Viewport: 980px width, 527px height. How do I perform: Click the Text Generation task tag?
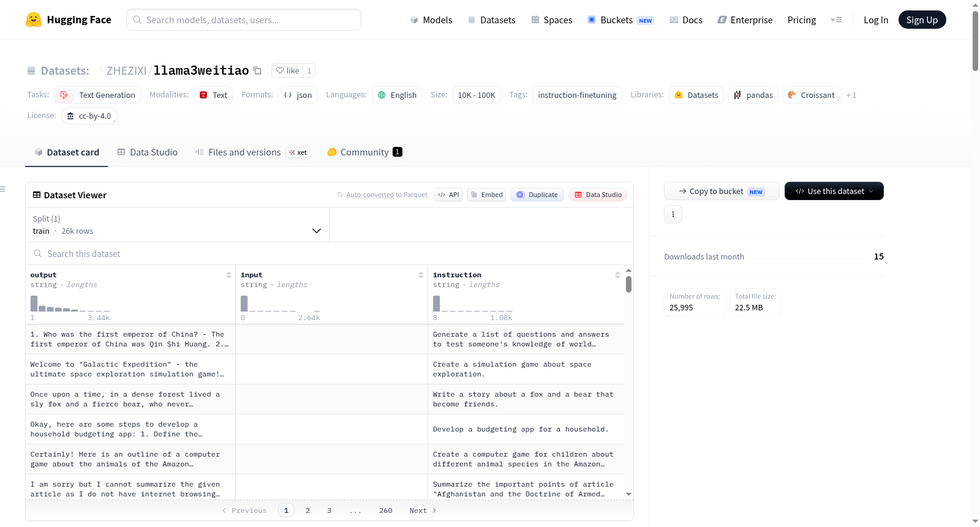(x=97, y=95)
